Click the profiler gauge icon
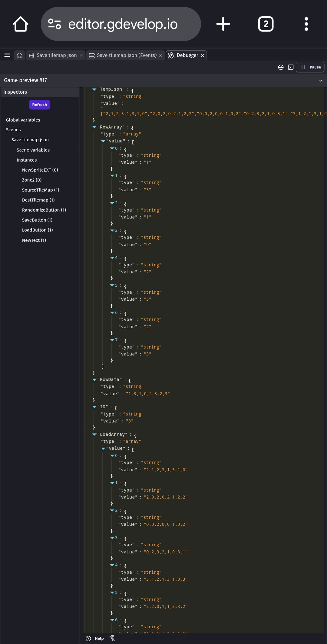 pyautogui.click(x=281, y=67)
